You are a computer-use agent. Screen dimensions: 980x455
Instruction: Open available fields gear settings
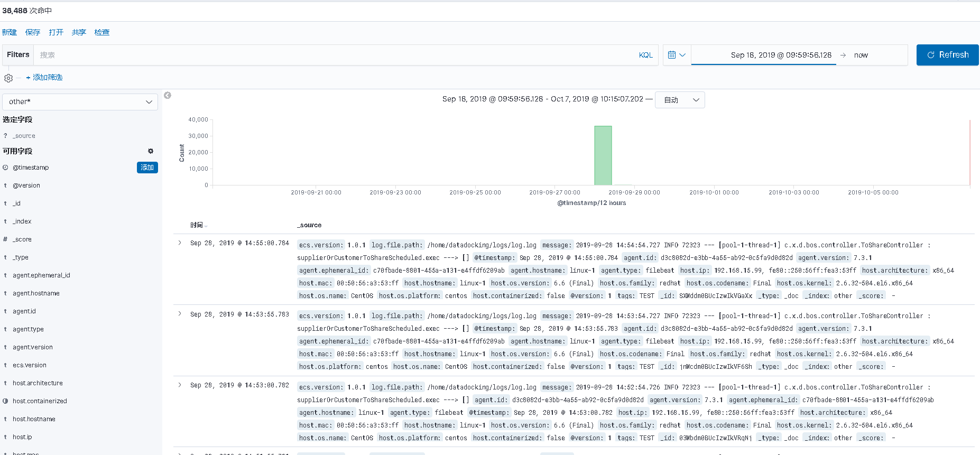click(151, 151)
